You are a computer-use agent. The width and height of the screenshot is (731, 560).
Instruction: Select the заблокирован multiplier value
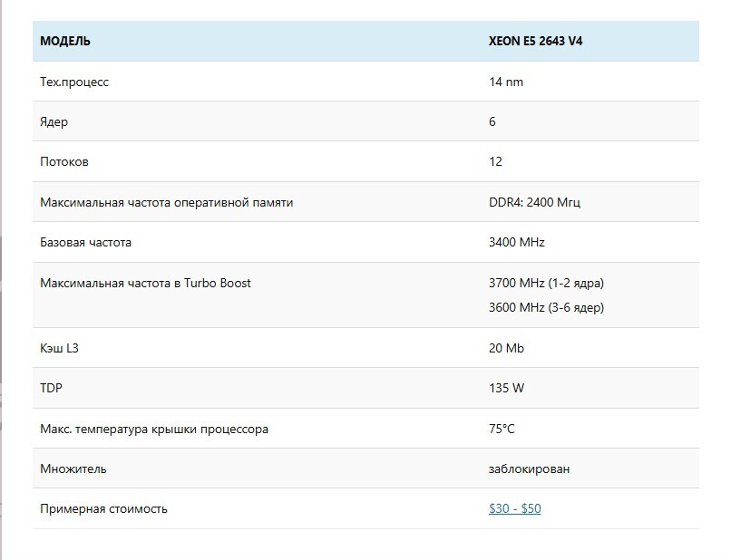(x=529, y=468)
